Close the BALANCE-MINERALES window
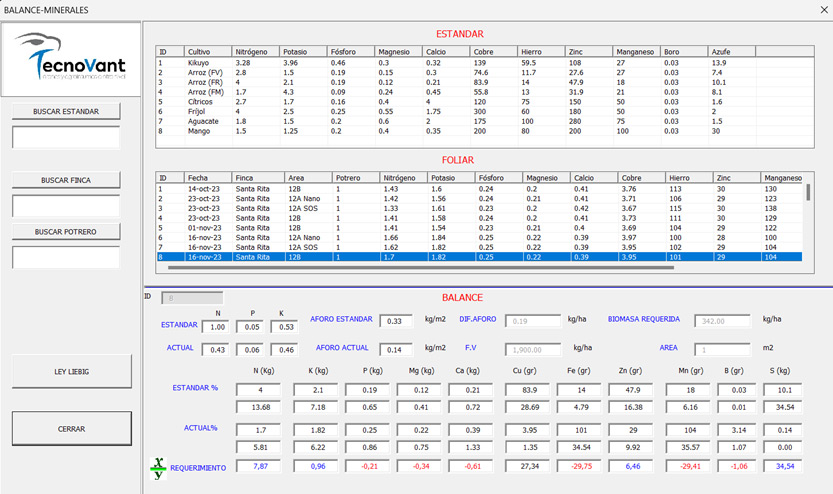The width and height of the screenshot is (833, 494). [823, 10]
